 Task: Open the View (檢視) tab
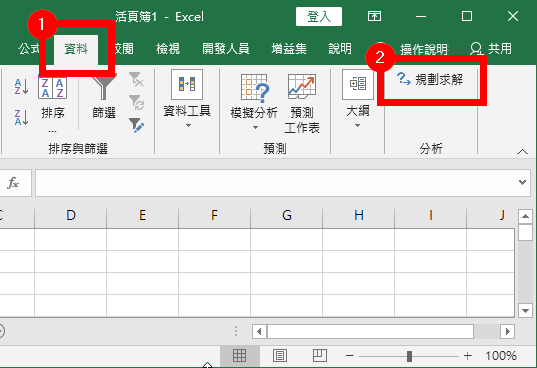168,49
